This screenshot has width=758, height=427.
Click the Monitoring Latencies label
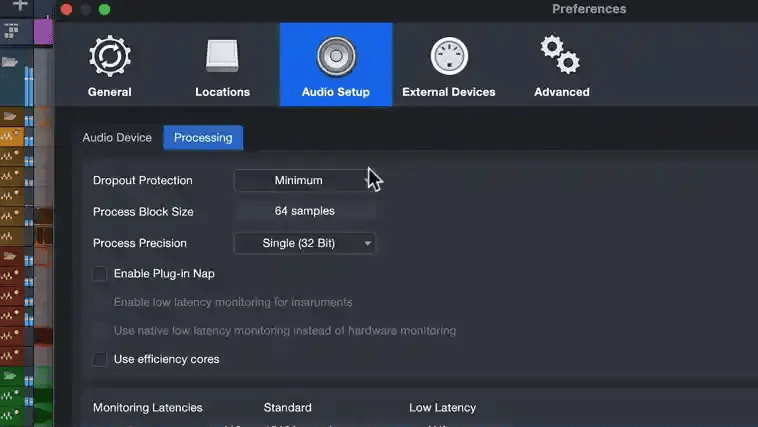pos(147,408)
